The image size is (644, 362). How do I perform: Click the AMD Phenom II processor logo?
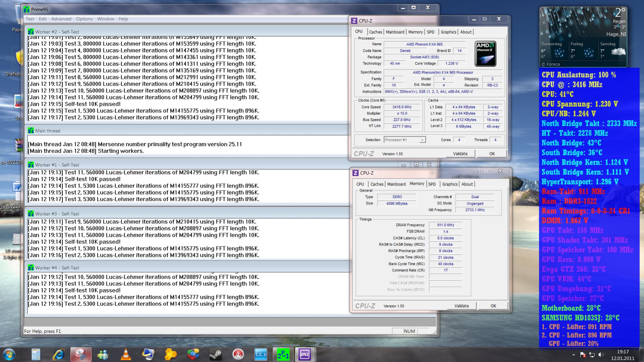point(485,54)
